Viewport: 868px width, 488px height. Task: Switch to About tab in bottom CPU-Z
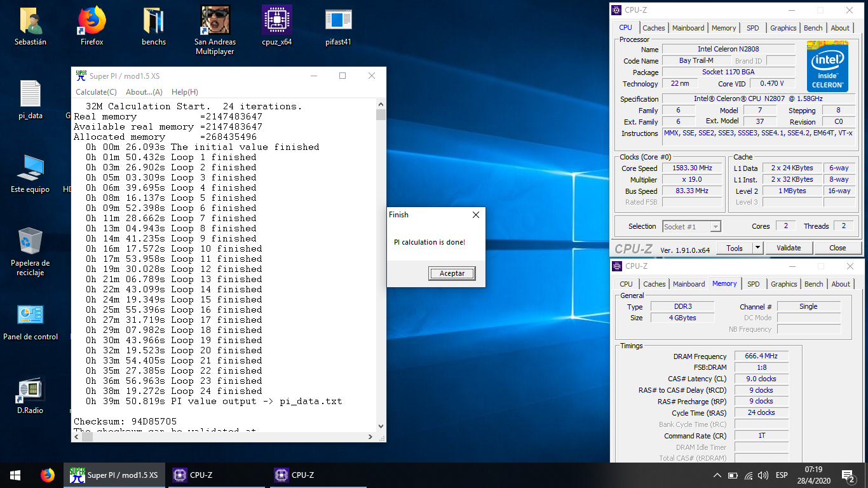pos(841,284)
